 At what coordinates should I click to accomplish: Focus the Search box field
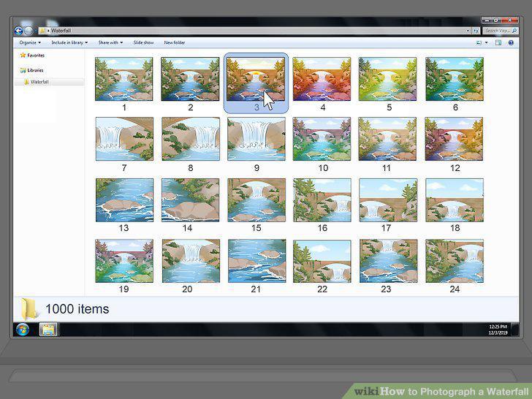click(x=501, y=31)
